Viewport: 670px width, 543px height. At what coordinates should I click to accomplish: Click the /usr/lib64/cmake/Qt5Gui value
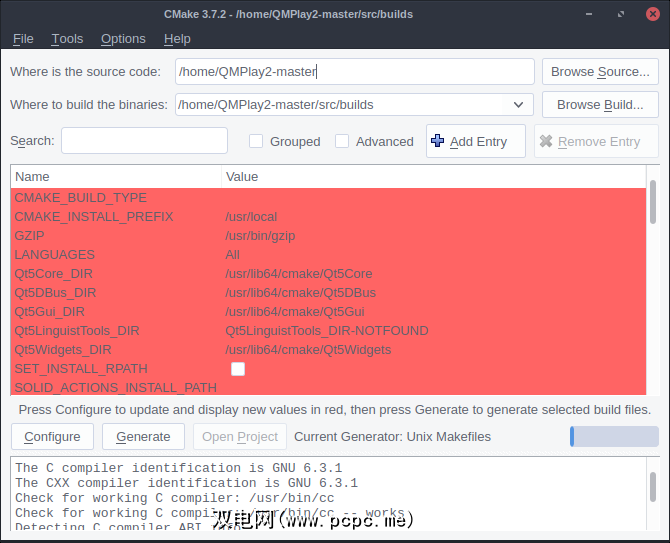(295, 312)
